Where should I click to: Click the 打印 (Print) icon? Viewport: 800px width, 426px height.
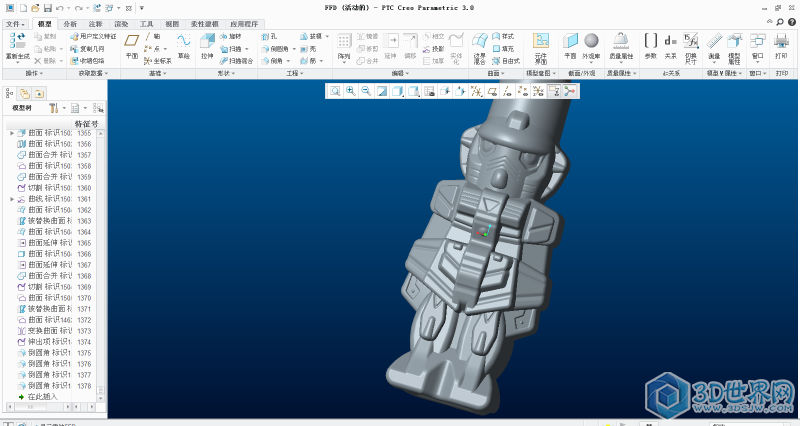(781, 41)
